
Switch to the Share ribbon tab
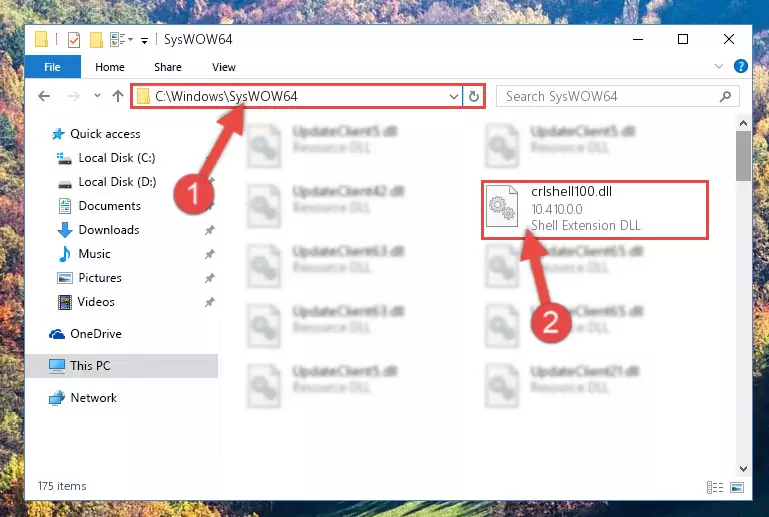point(168,67)
